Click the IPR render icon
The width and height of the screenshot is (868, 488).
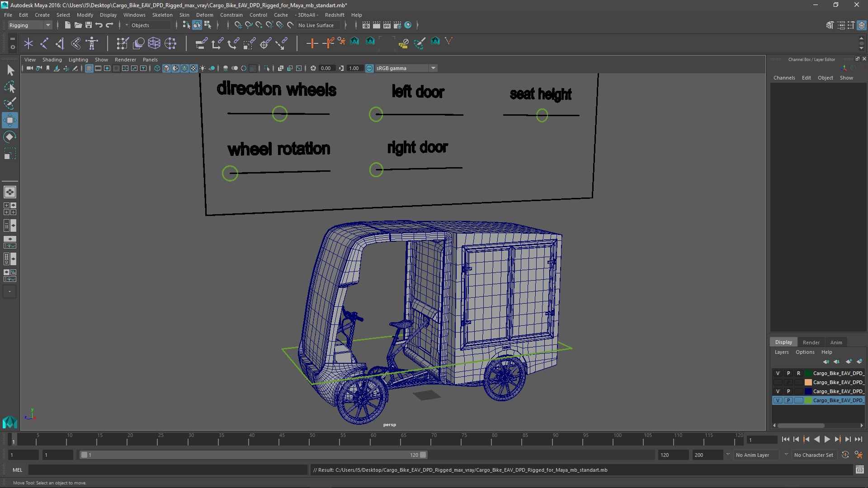387,25
